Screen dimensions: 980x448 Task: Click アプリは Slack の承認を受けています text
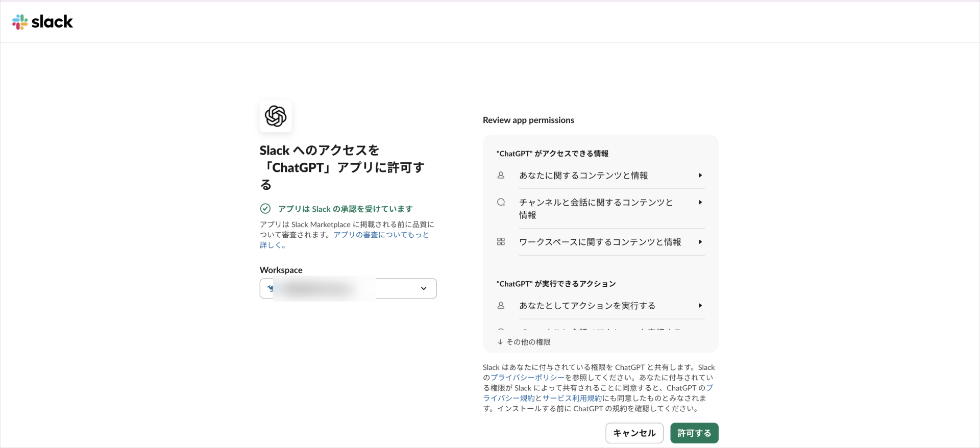pyautogui.click(x=345, y=209)
